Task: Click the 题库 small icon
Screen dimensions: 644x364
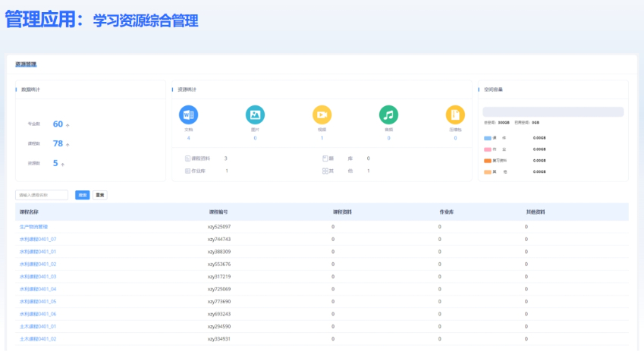Action: pos(325,158)
